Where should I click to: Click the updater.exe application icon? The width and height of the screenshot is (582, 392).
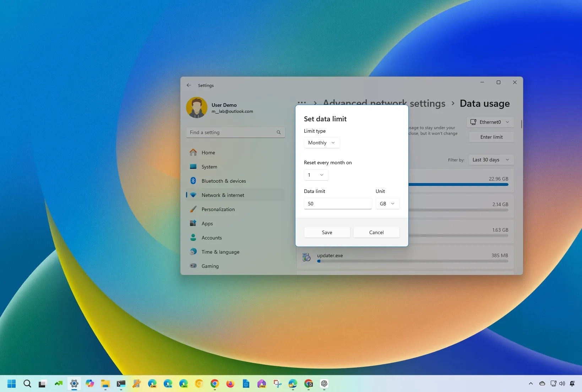[x=306, y=257]
